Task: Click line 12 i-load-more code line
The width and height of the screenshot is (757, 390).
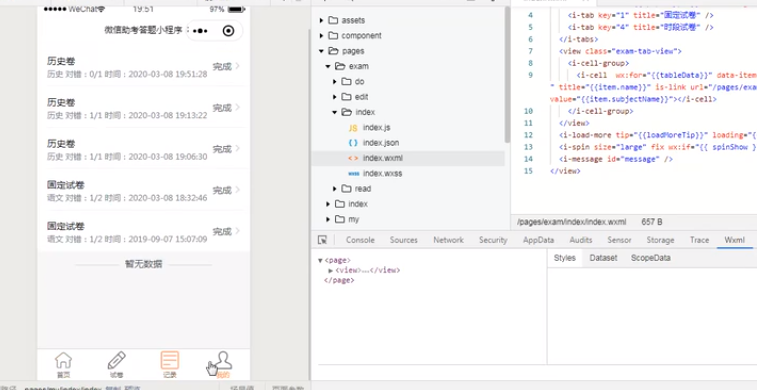Action: pyautogui.click(x=658, y=135)
